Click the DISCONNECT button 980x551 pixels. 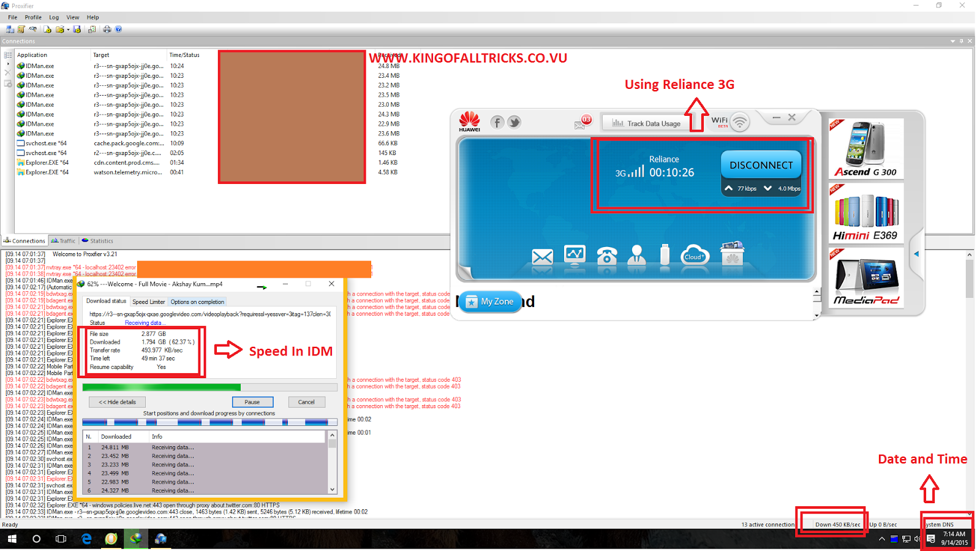[761, 165]
